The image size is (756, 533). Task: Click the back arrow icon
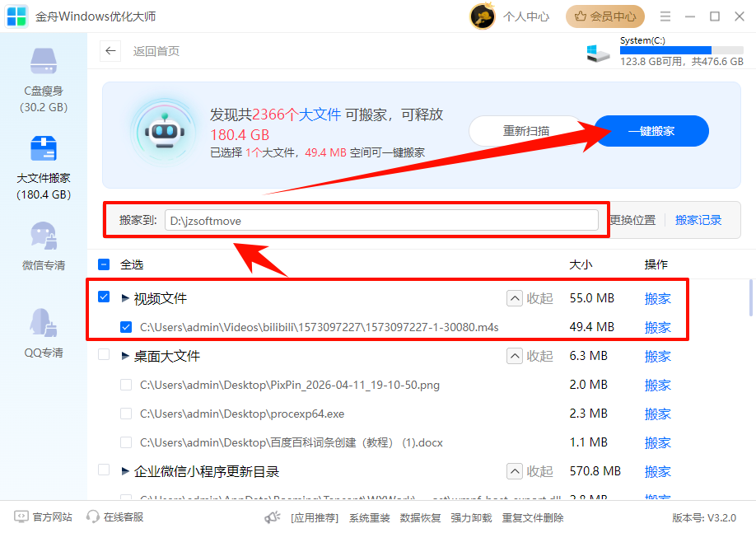[110, 50]
